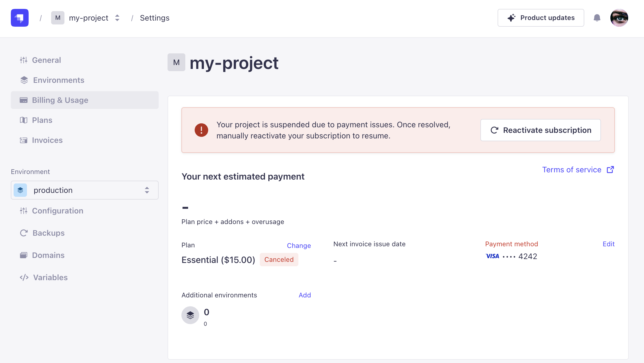Click the additional environments layers icon
The image size is (644, 363).
(190, 315)
